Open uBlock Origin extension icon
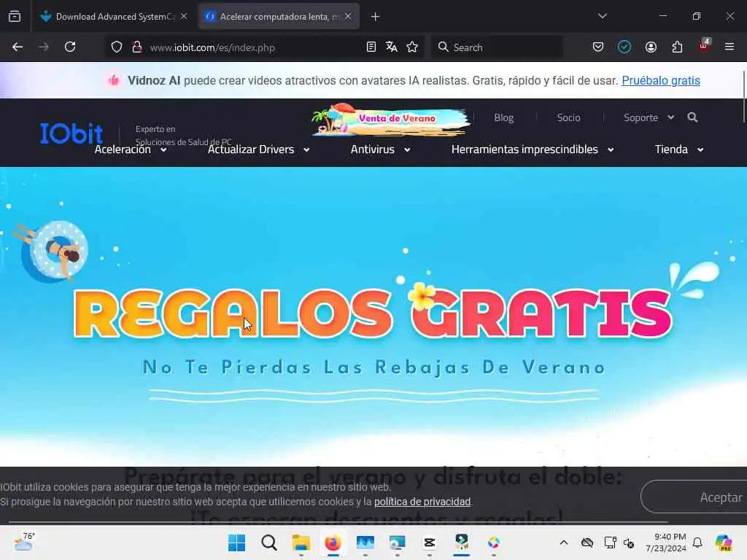This screenshot has width=747, height=560. pyautogui.click(x=704, y=46)
